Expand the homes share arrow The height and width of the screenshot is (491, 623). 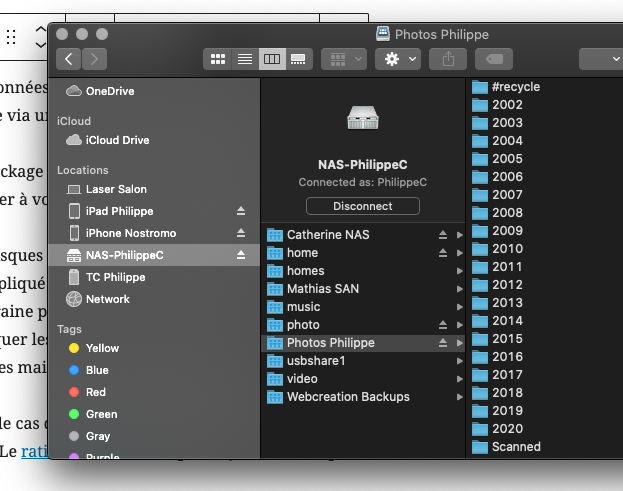[460, 271]
